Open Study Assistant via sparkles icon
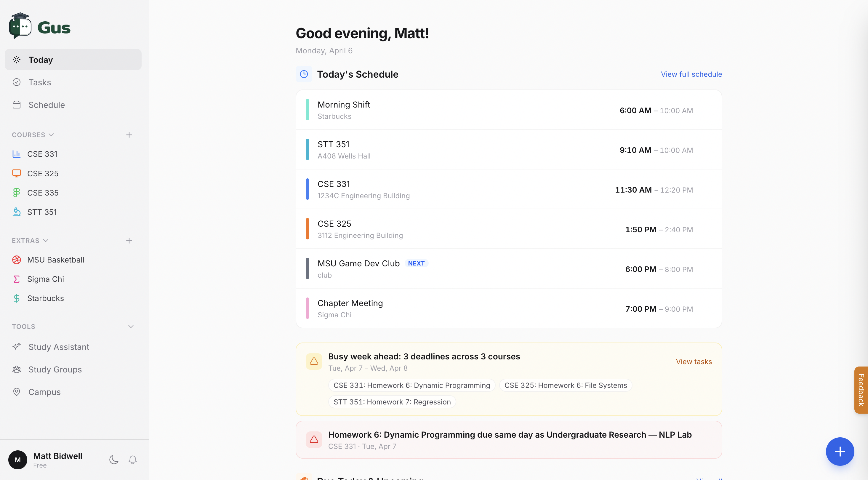The height and width of the screenshot is (480, 868). coord(17,346)
